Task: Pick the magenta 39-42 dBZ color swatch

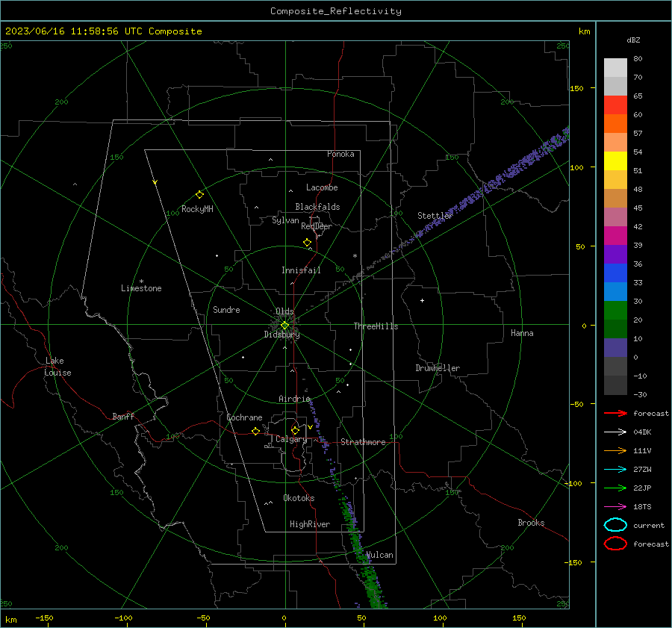Action: coord(615,235)
